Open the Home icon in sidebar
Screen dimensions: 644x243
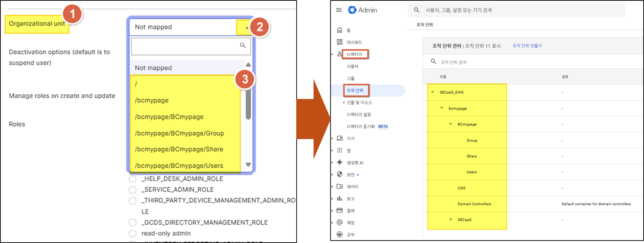tap(340, 30)
